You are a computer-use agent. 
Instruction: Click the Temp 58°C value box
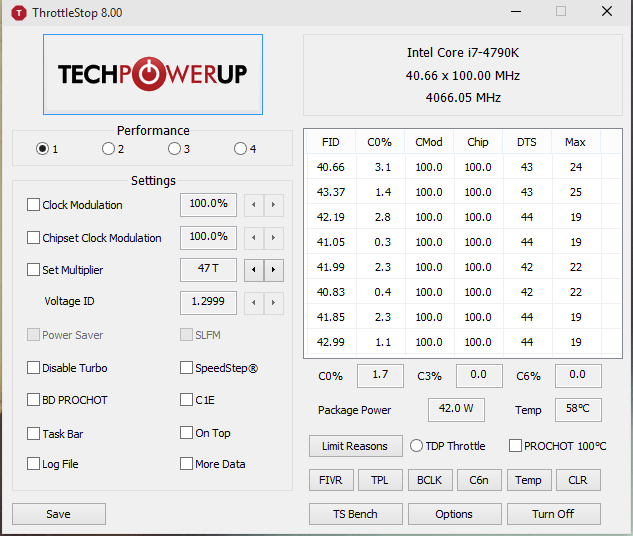coord(578,410)
